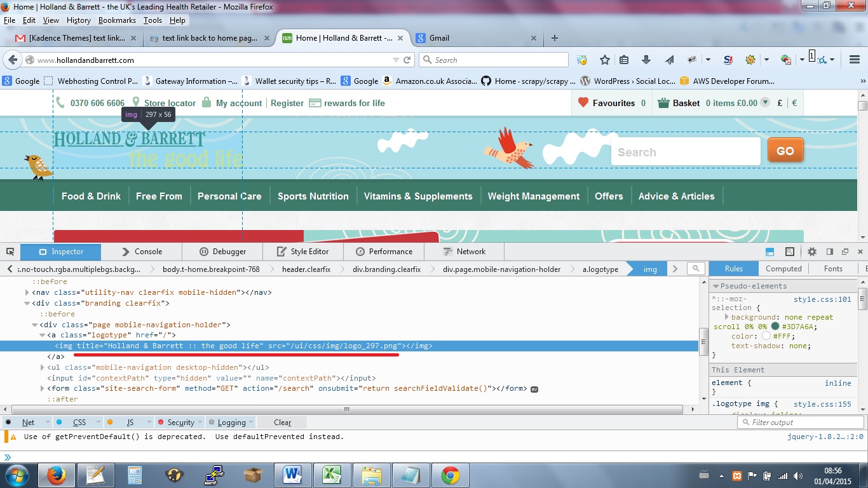Select the element picker icon in DevTools
Screen dimensions: 868x488
pyautogui.click(x=10, y=252)
